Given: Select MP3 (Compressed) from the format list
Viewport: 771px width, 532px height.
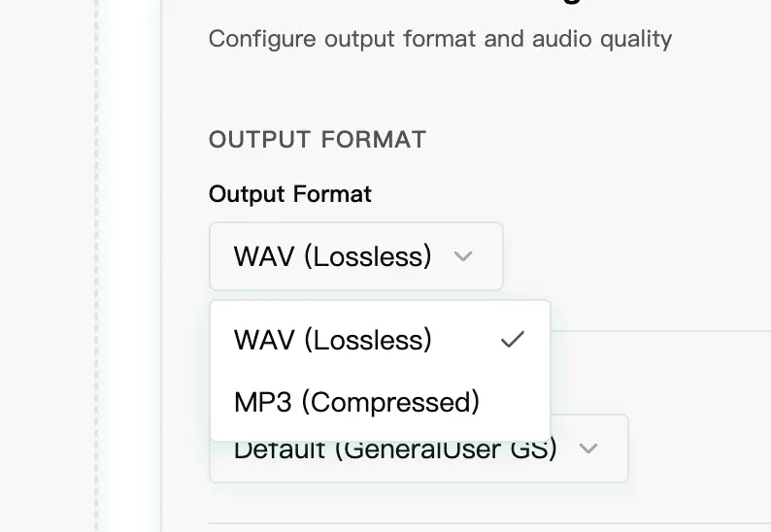Looking at the screenshot, I should click(356, 402).
